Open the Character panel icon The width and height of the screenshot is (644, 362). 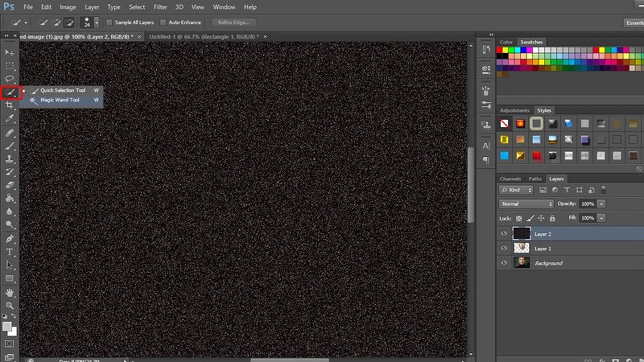[486, 146]
